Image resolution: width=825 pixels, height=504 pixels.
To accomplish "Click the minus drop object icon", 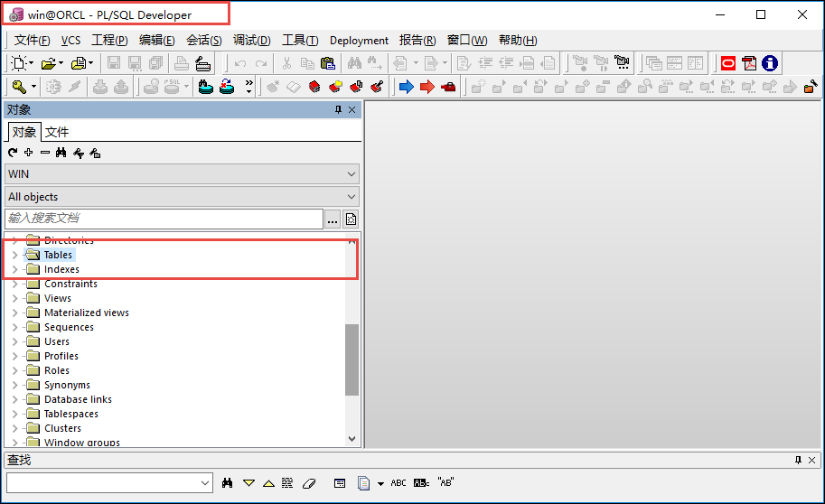I will pyautogui.click(x=44, y=152).
